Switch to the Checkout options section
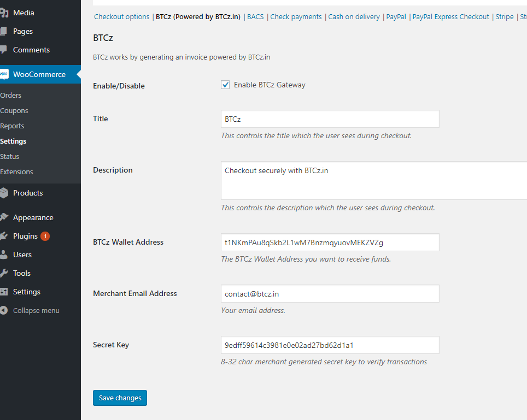Screen dimensions: 527x420 pyautogui.click(x=121, y=17)
